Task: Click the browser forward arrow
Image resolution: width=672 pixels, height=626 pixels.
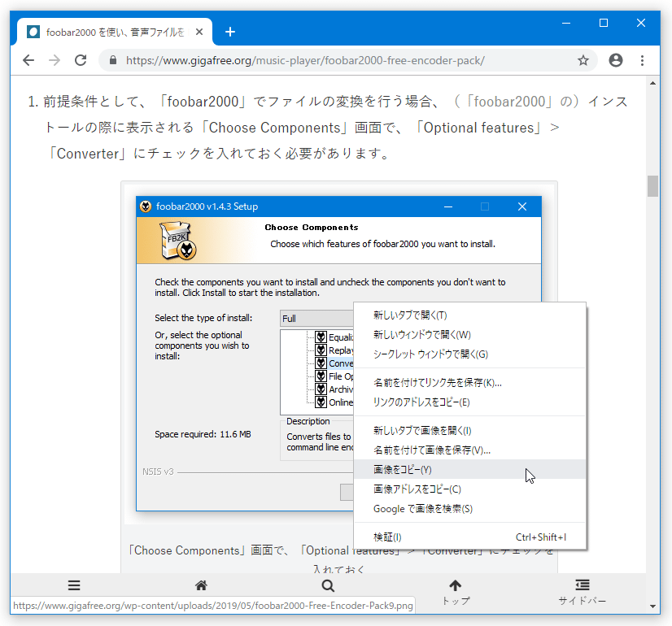Action: point(55,60)
